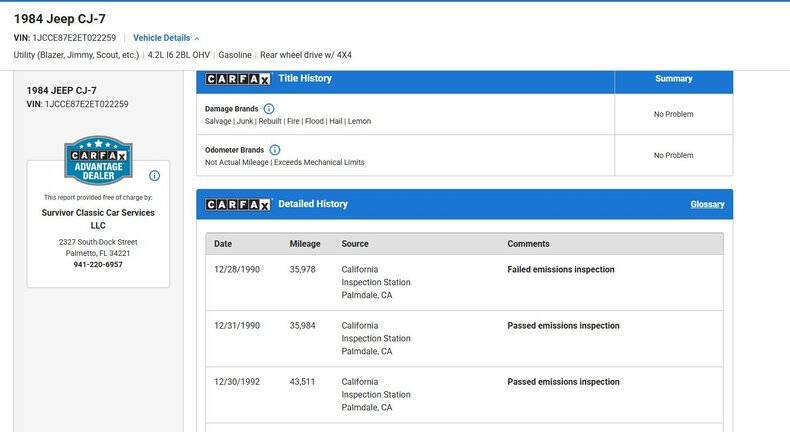Click Rear wheel drive w/ 4X4 text
Viewport: 790px width, 432px height.
(306, 55)
